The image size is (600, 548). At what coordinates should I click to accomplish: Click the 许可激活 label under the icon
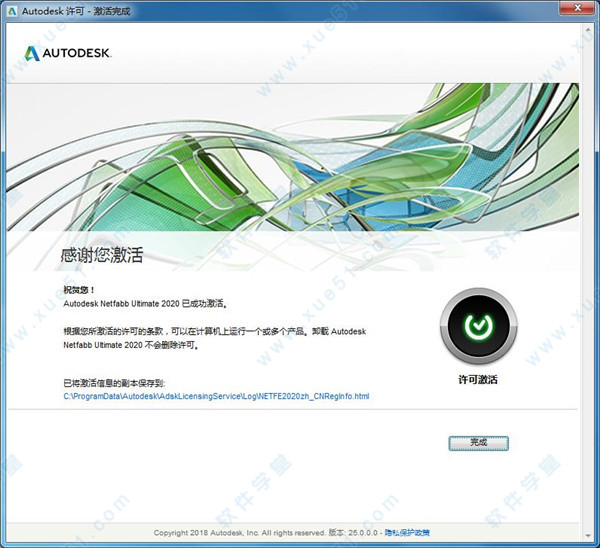(477, 380)
